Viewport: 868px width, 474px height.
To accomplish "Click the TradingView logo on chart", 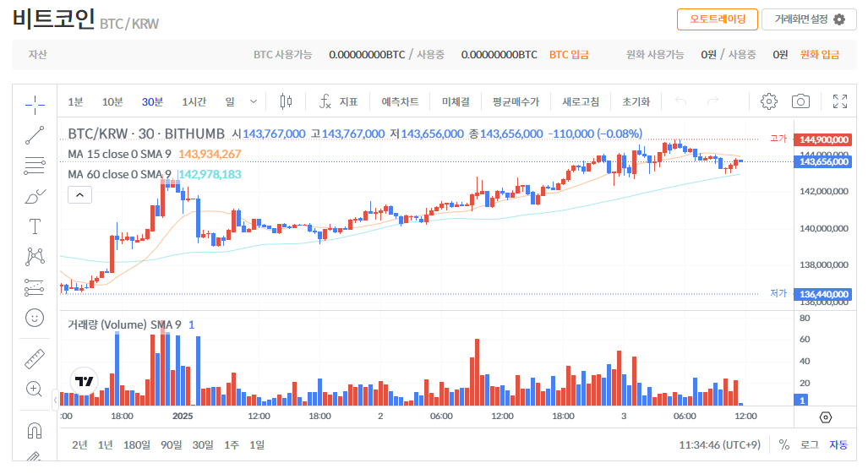I will coord(85,381).
